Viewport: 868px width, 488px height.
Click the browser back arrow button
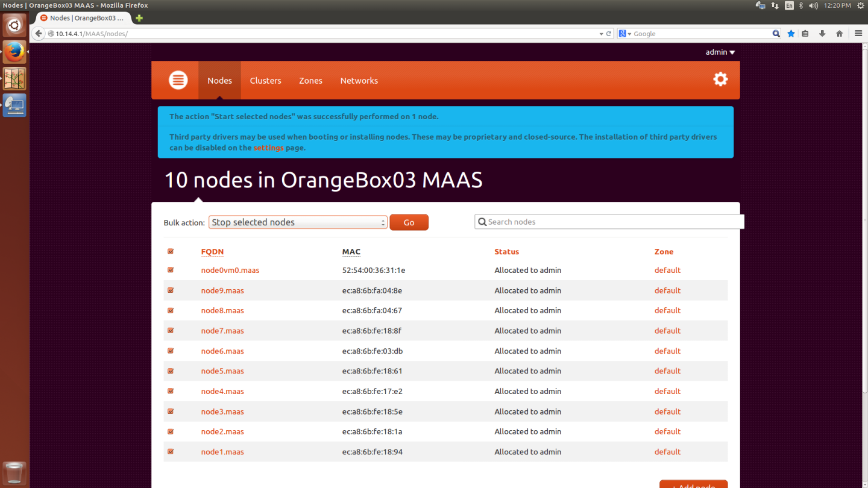(x=39, y=34)
